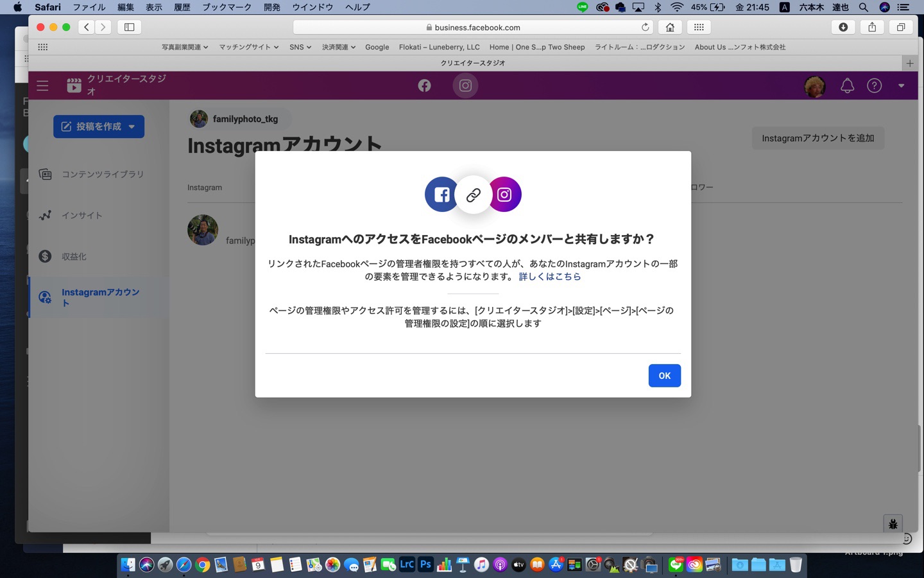
Task: Confirm the dialog with the OK button
Action: [x=664, y=376]
